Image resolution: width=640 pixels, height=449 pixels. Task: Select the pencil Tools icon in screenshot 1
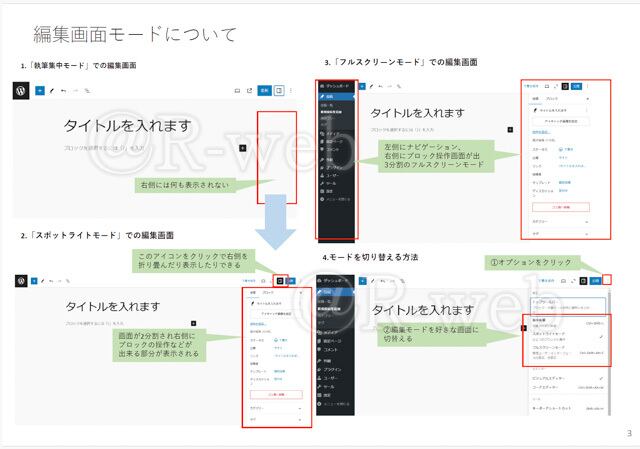[x=51, y=91]
